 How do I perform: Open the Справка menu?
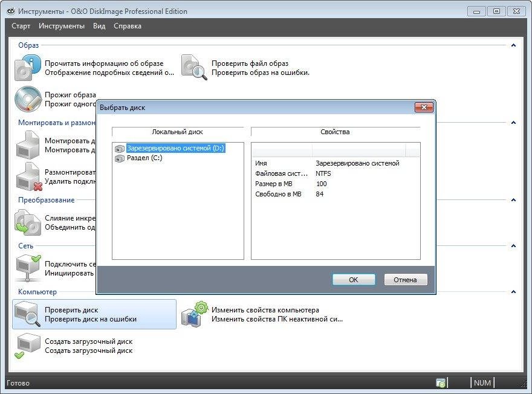[128, 26]
